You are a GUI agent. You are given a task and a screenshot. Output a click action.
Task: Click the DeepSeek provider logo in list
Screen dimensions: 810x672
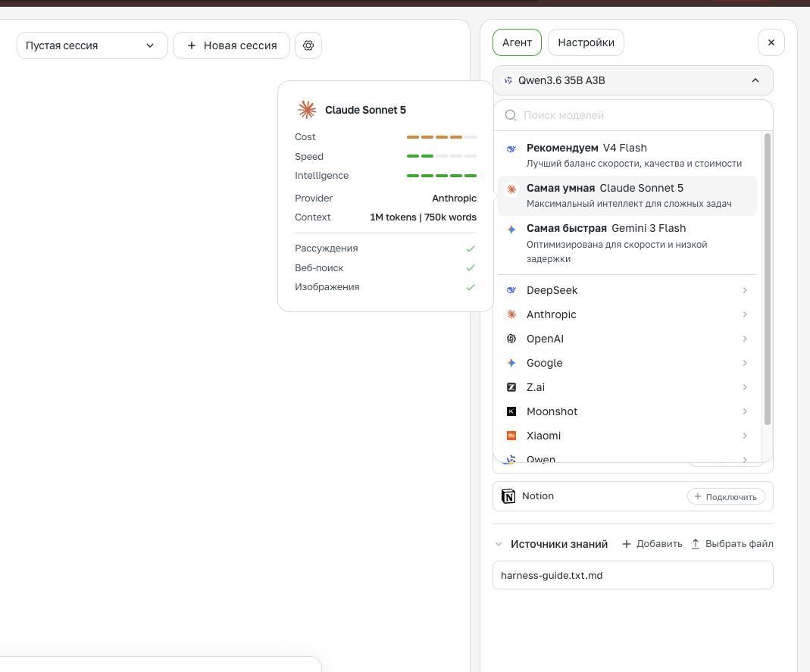pyautogui.click(x=511, y=290)
